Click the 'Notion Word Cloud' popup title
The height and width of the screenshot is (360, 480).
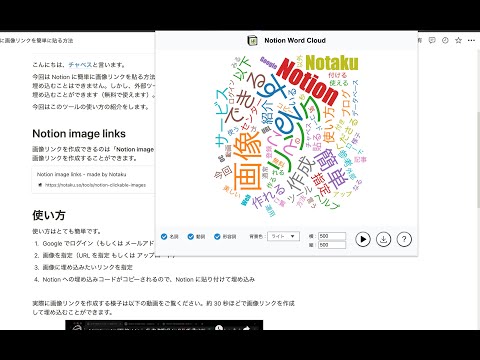[295, 41]
